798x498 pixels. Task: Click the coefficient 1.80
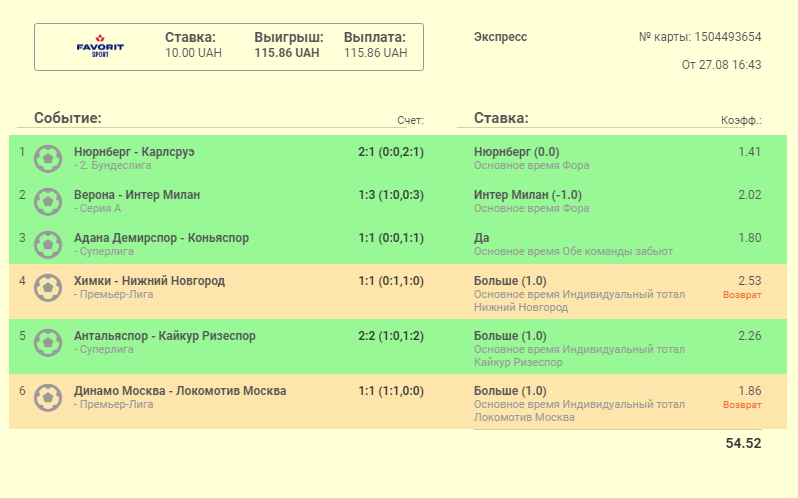click(x=750, y=238)
